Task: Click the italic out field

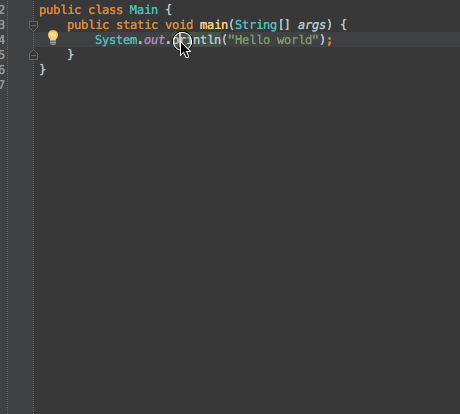Action: [154, 40]
